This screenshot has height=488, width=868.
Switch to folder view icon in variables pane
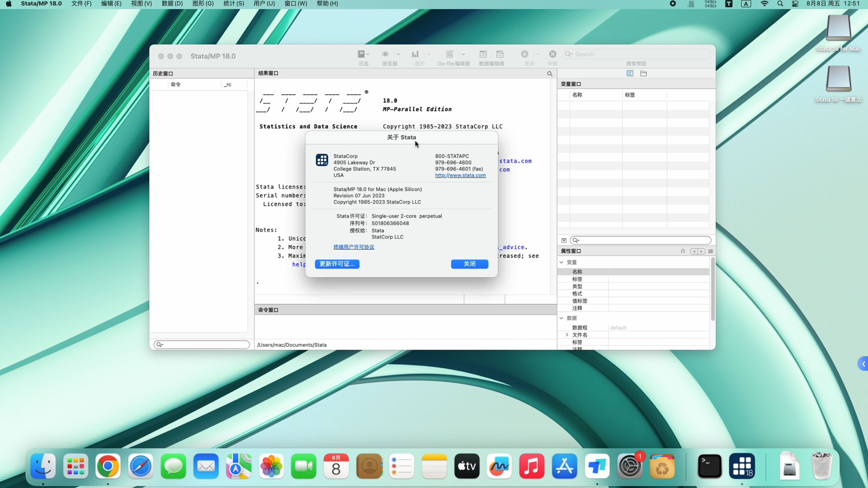(x=644, y=73)
